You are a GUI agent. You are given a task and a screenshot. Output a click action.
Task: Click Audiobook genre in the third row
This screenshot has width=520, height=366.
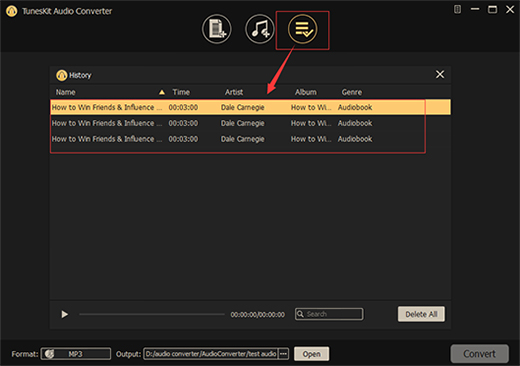tap(355, 139)
